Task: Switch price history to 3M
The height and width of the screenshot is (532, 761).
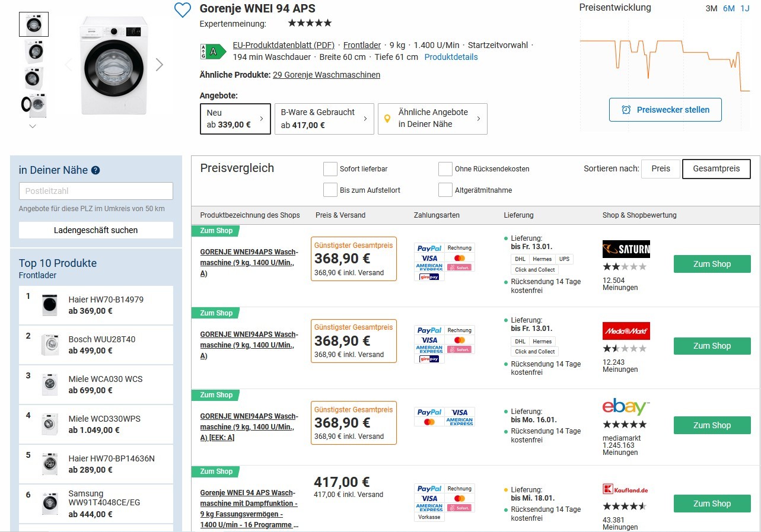Action: click(711, 8)
